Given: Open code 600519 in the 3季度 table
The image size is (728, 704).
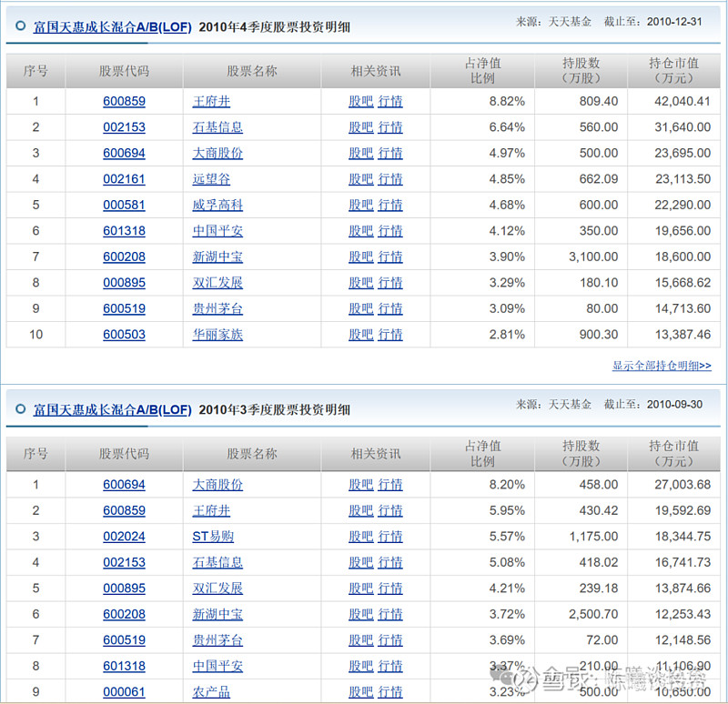Looking at the screenshot, I should click(124, 640).
